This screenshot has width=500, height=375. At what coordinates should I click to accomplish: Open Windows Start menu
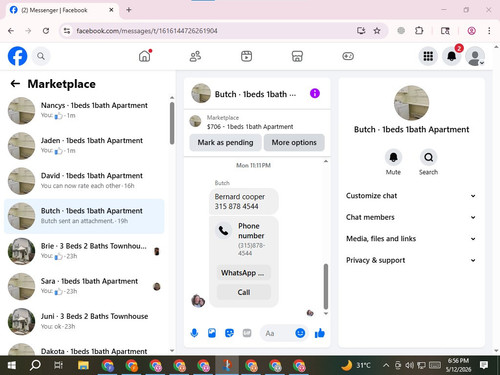point(12,365)
